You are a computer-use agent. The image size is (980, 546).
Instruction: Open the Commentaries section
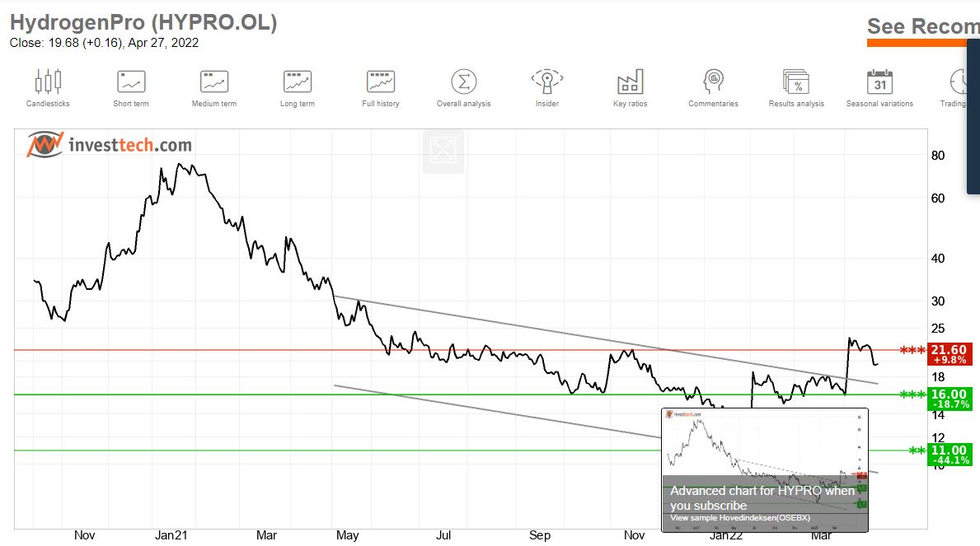(x=713, y=88)
